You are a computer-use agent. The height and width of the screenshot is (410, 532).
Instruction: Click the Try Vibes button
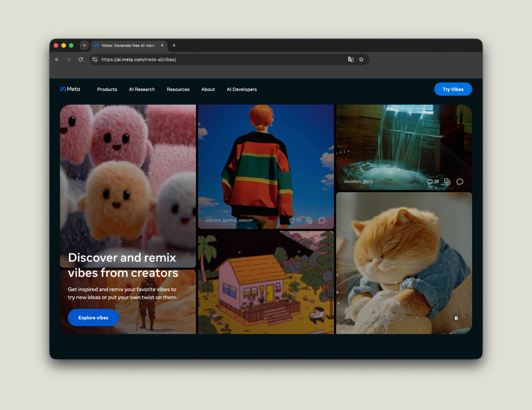click(x=453, y=89)
